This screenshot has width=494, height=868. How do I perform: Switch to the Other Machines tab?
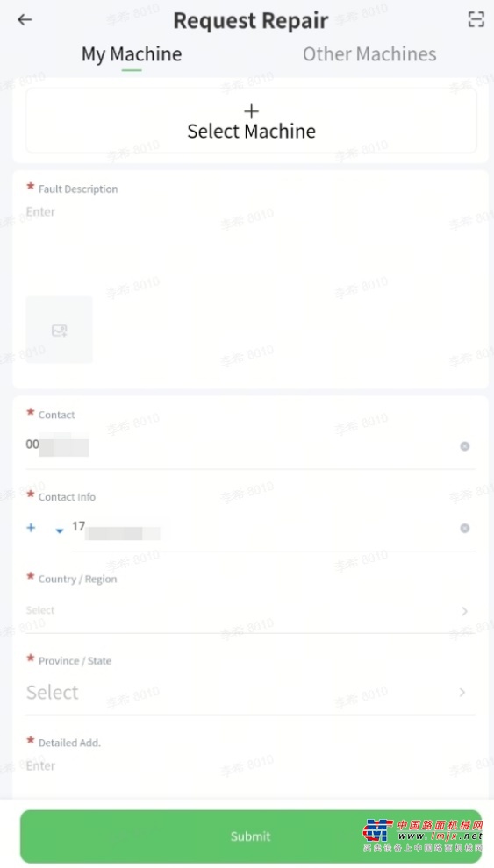coord(369,54)
